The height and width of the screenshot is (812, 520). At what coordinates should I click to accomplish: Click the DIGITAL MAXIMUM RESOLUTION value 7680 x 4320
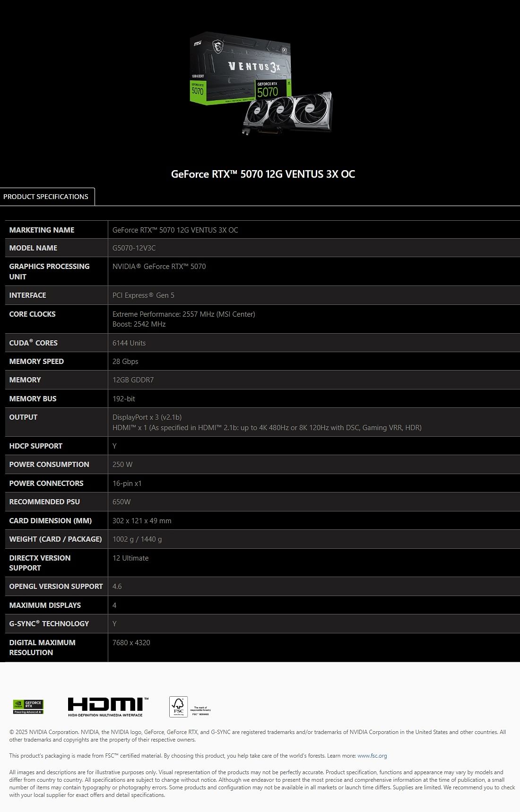(131, 643)
